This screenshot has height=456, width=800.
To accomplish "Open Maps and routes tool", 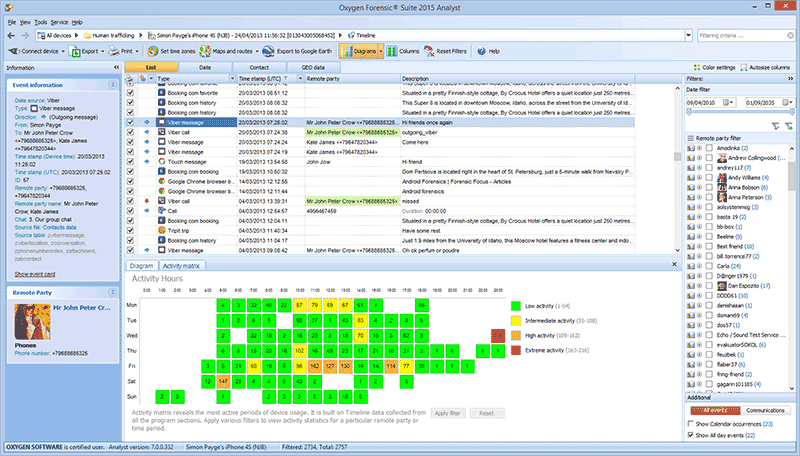I will click(x=226, y=51).
